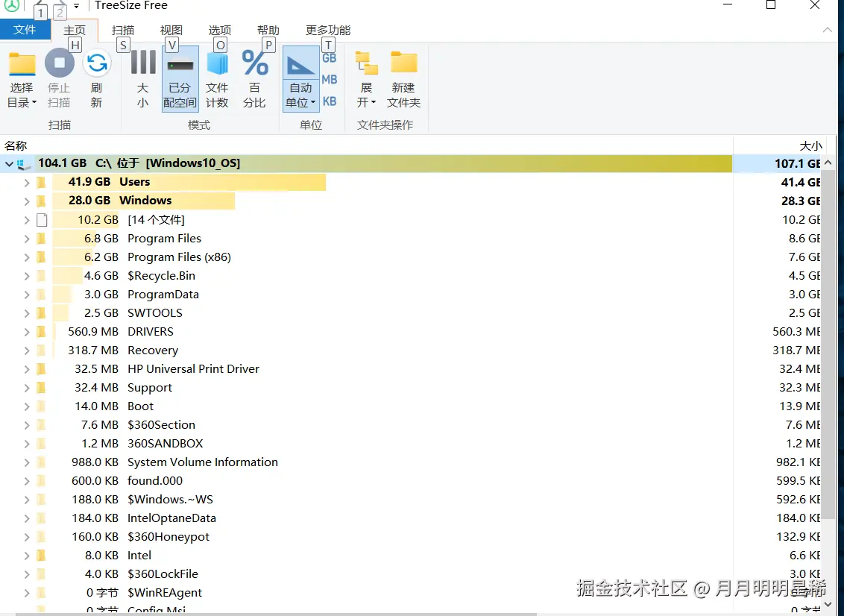Image resolution: width=844 pixels, height=616 pixels.
Task: Open the 展开 expand dropdown
Action: coord(367,79)
